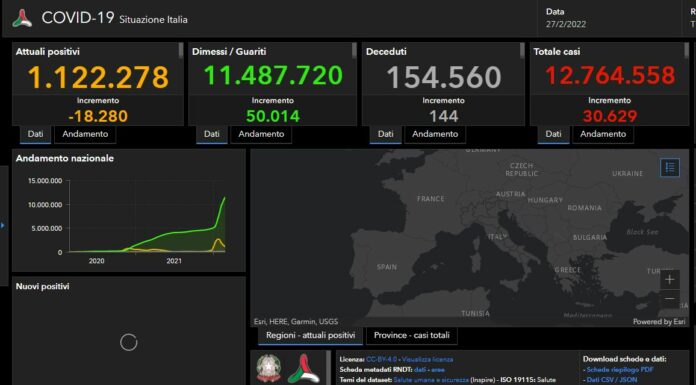Click the 154.560 deceduti value
Screen dimensions: 696x385
(444, 77)
